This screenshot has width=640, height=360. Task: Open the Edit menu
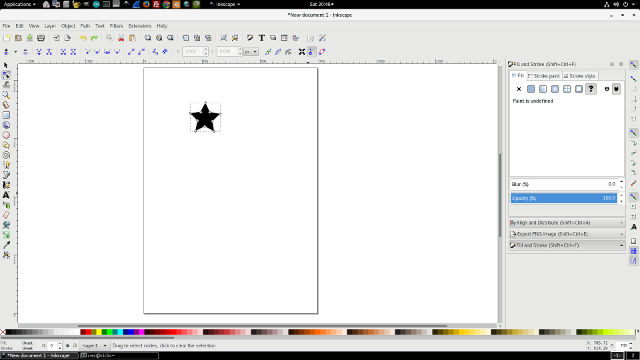pos(20,26)
